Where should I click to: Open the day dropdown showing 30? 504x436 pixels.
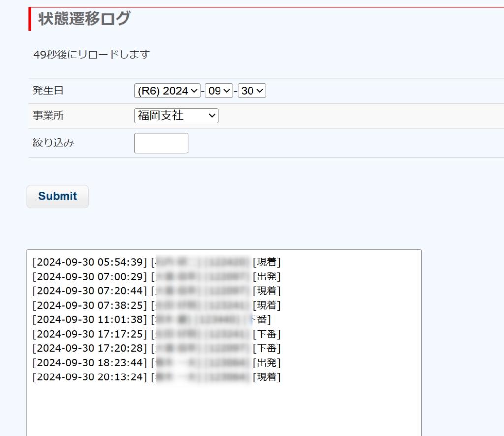coord(252,91)
